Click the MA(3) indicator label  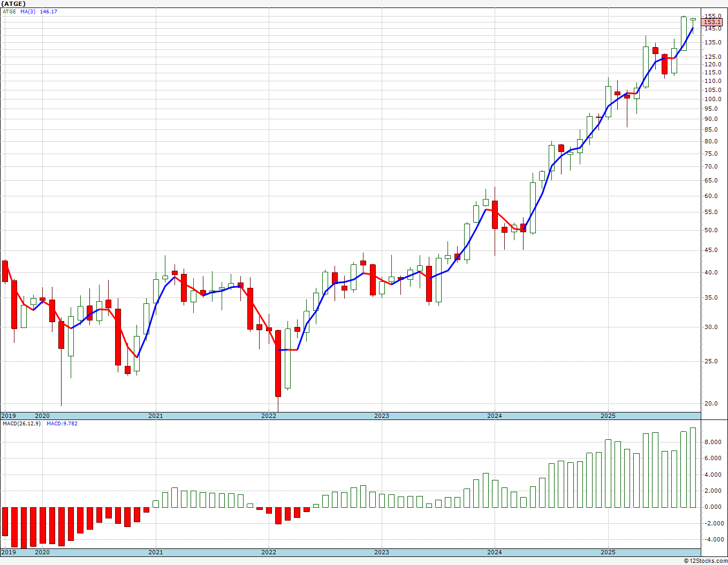(28, 11)
